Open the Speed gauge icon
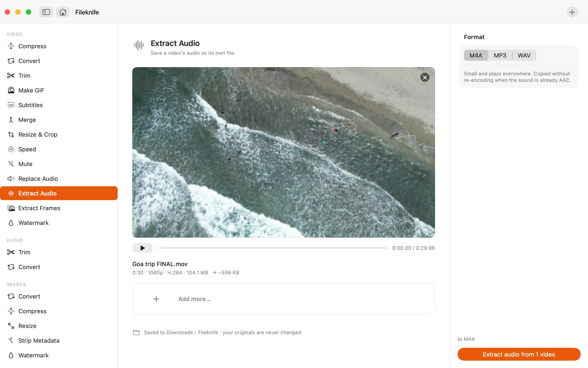This screenshot has width=588, height=368. (x=11, y=149)
